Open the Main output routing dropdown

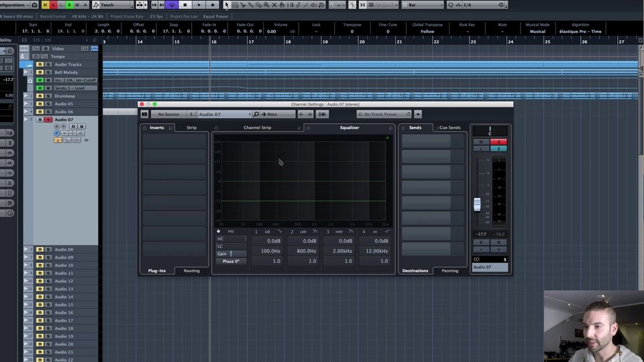tap(277, 114)
